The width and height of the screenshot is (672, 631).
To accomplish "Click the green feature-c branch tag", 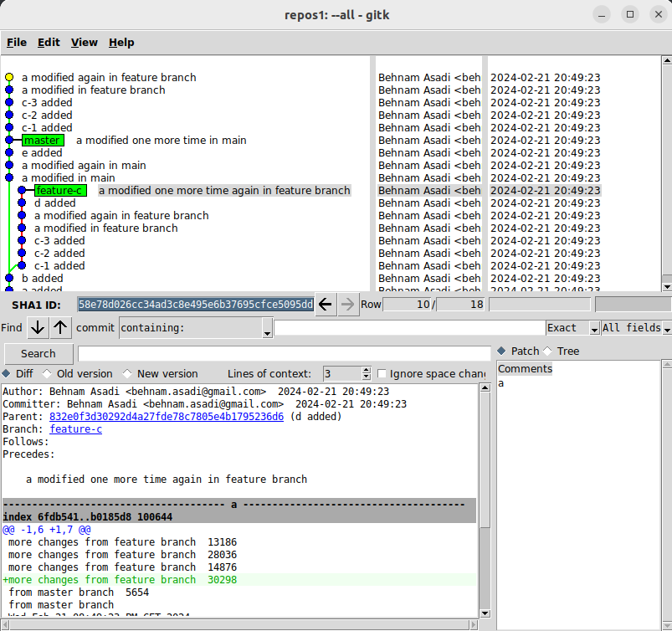I will click(59, 191).
